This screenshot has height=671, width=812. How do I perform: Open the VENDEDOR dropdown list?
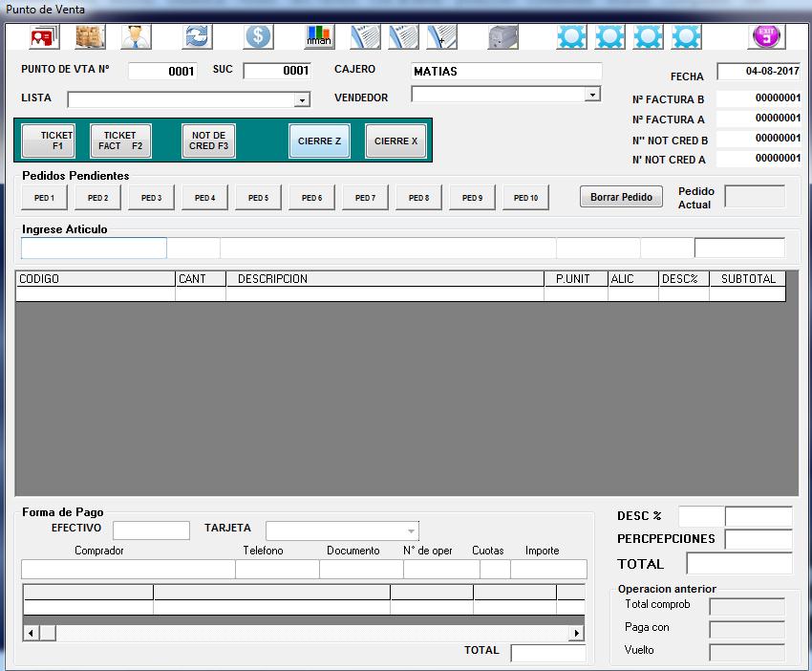pyautogui.click(x=592, y=95)
